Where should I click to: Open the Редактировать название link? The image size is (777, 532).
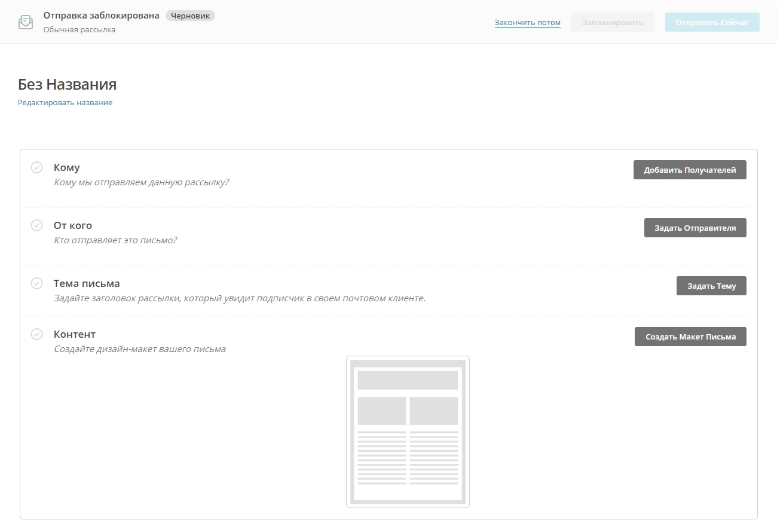pos(65,103)
